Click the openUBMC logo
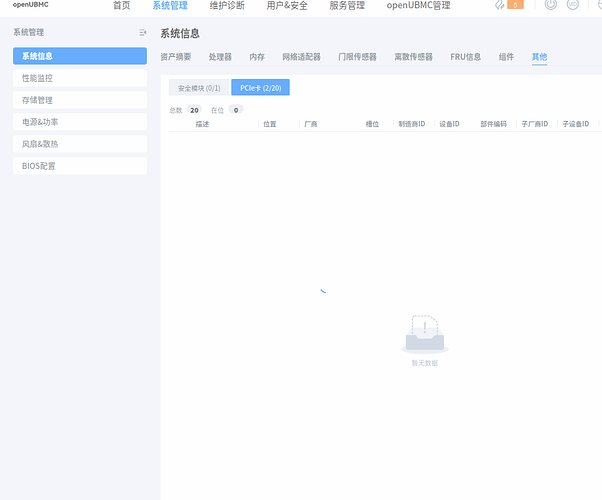Image resolution: width=602 pixels, height=500 pixels. point(30,5)
